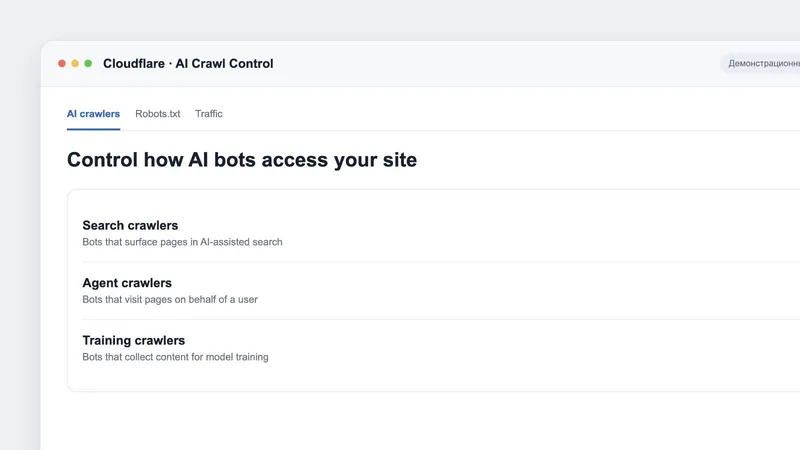Click the 'Control how AI bots access your site' heading
The width and height of the screenshot is (800, 450).
[x=242, y=160]
